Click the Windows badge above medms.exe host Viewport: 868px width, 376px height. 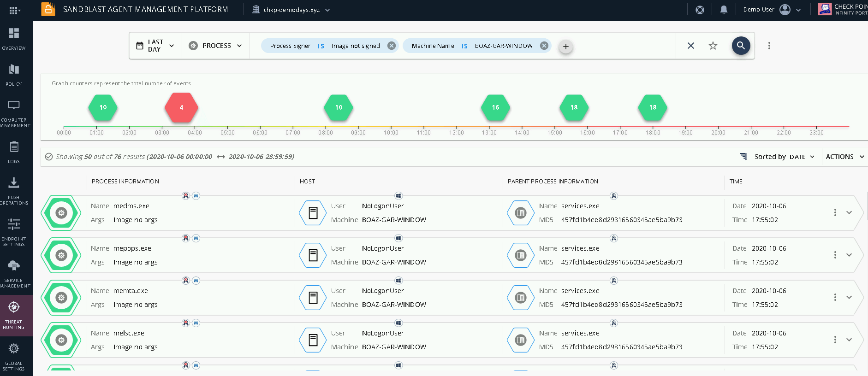click(x=398, y=196)
